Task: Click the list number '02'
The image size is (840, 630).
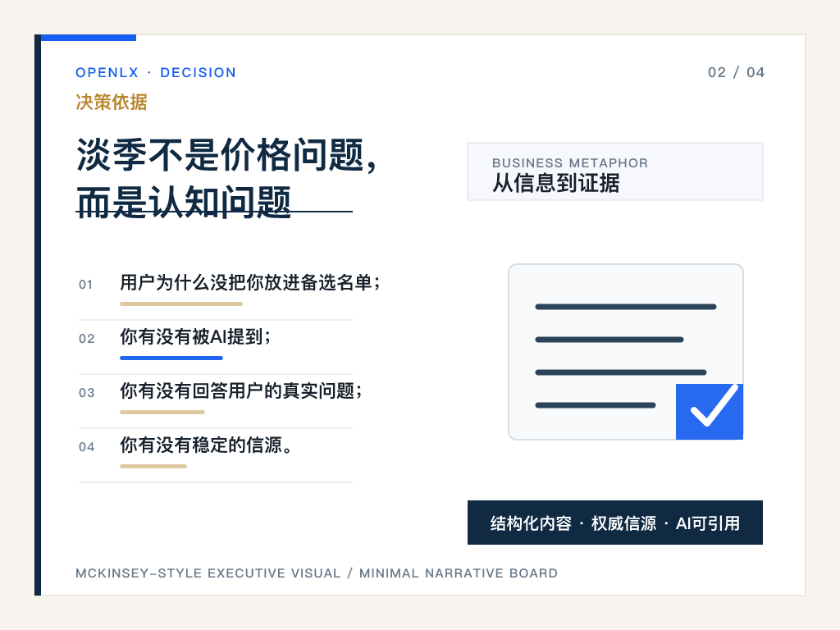Action: click(86, 339)
